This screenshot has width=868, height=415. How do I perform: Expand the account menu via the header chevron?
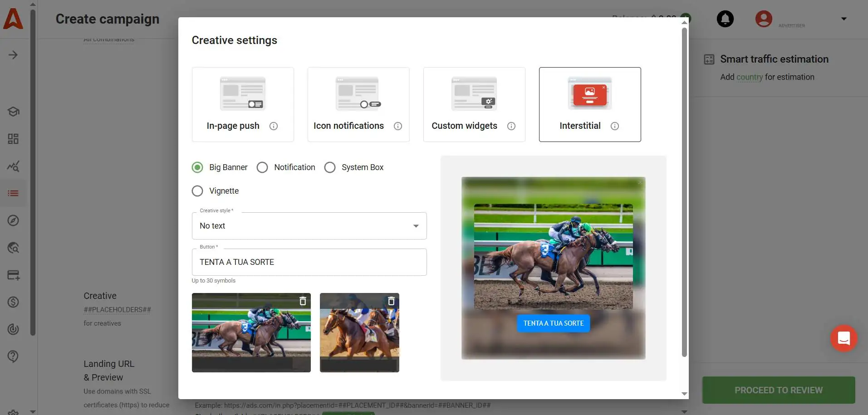pyautogui.click(x=844, y=19)
